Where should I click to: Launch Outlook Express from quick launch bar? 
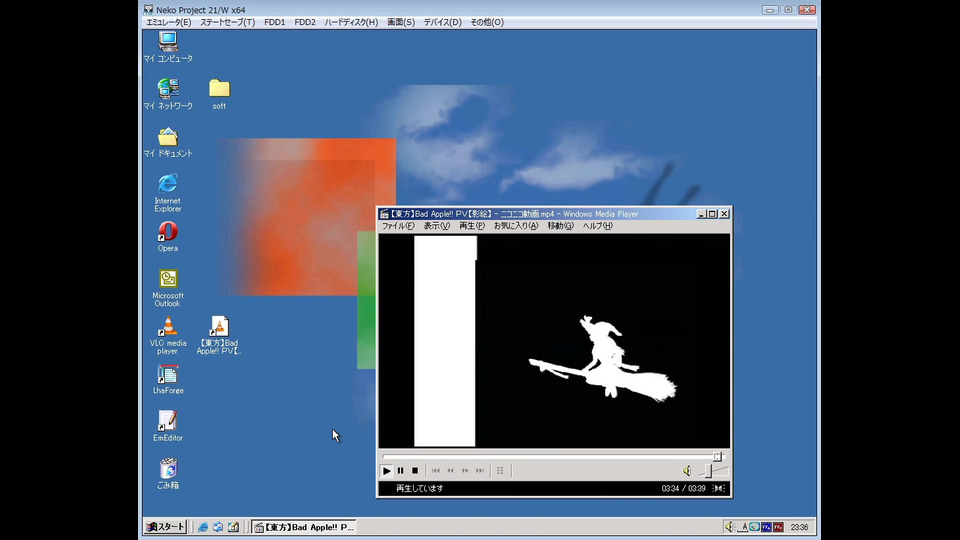(x=218, y=527)
